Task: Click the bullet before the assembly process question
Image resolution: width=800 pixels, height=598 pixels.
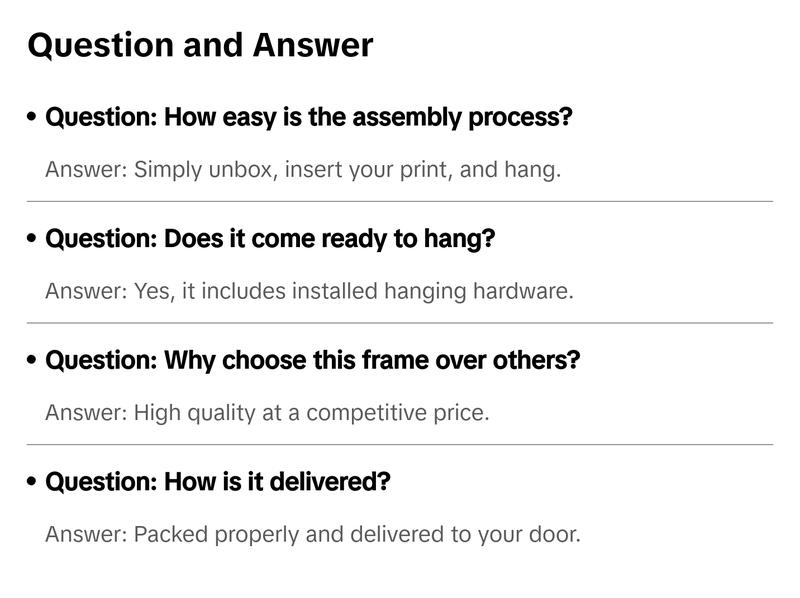Action: click(x=33, y=117)
